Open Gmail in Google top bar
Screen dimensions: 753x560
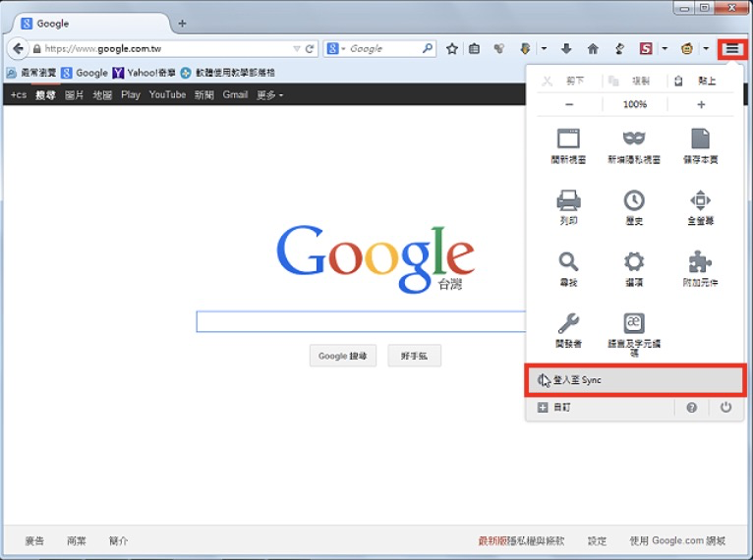click(x=235, y=95)
